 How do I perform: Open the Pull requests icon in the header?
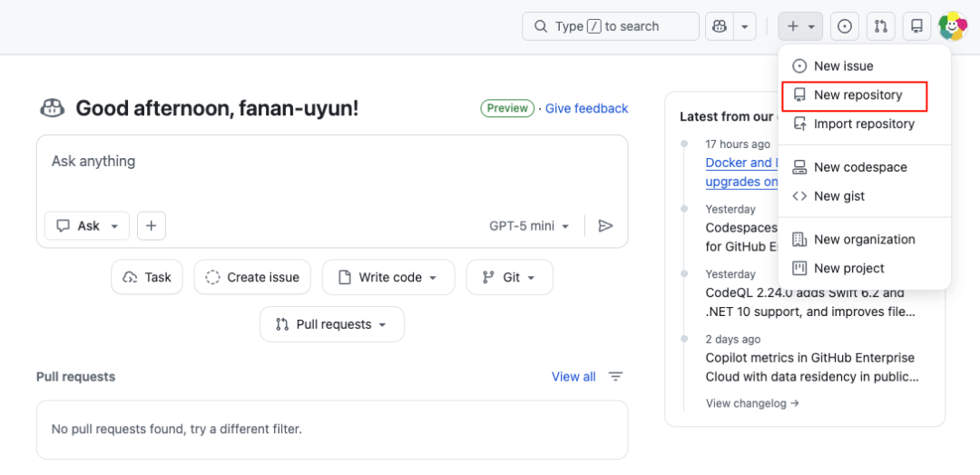point(880,26)
